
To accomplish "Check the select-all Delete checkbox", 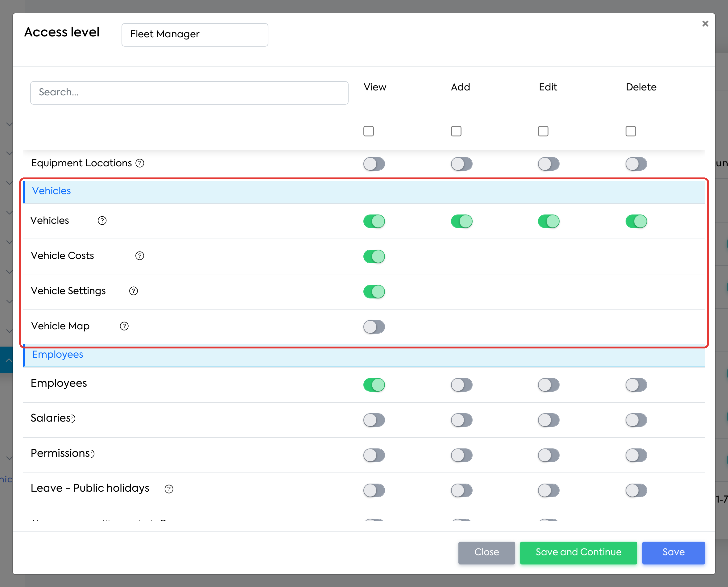I will click(631, 131).
